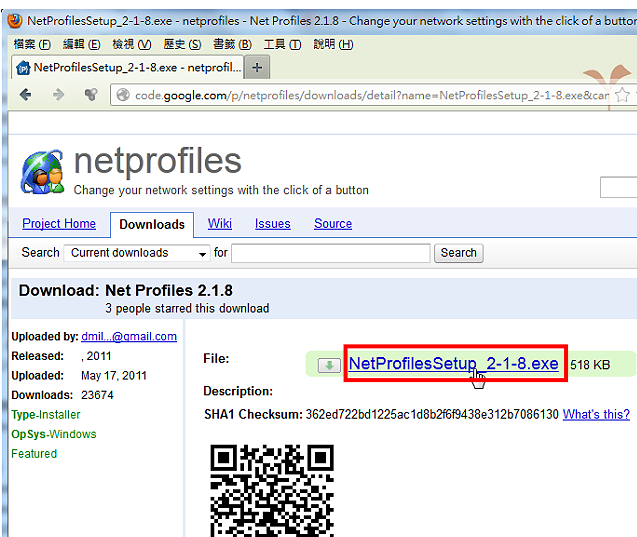Click the Firefox back arrow button
The height and width of the screenshot is (537, 637).
coord(25,95)
